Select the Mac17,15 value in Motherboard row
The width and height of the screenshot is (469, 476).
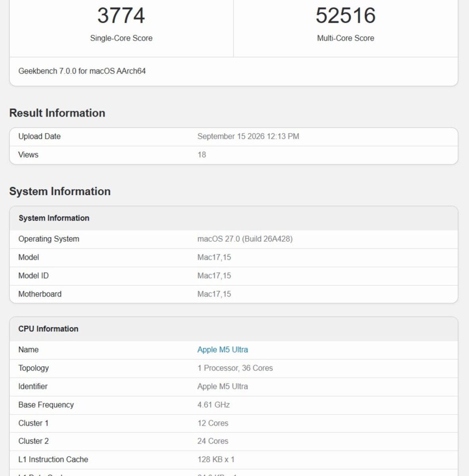point(214,294)
